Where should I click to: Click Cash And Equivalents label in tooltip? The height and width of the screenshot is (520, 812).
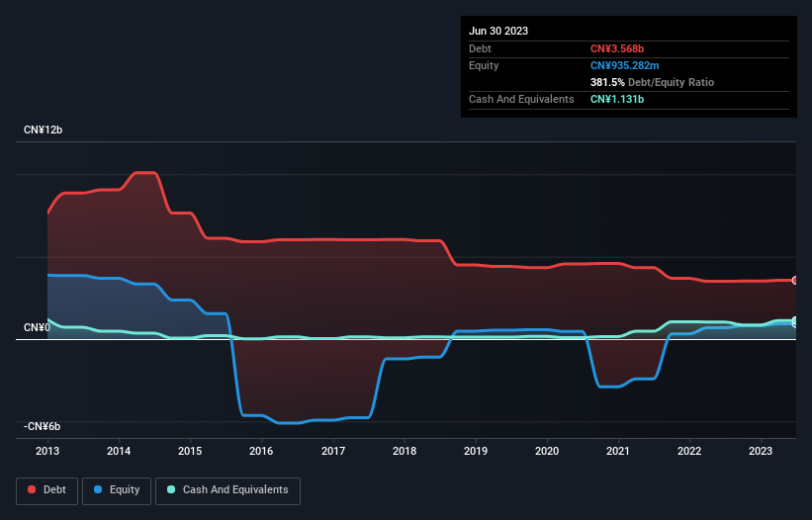[521, 99]
